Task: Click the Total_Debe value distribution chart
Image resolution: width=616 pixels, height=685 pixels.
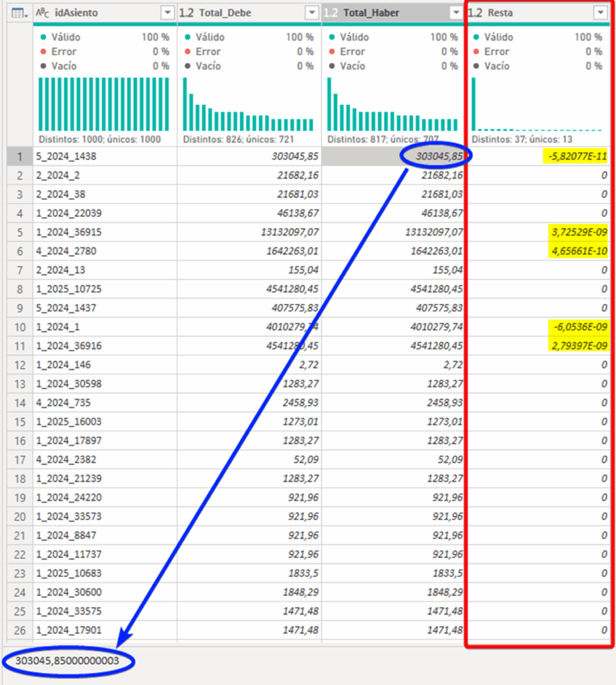Action: click(x=248, y=104)
